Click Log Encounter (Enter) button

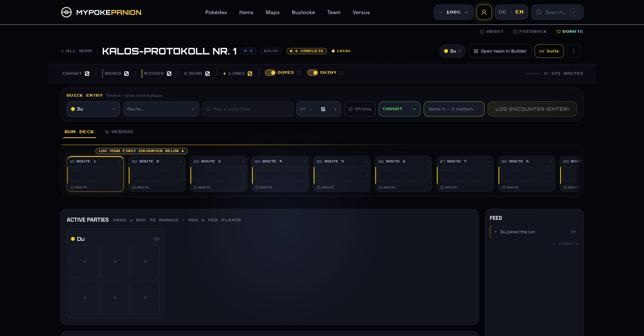(532, 109)
